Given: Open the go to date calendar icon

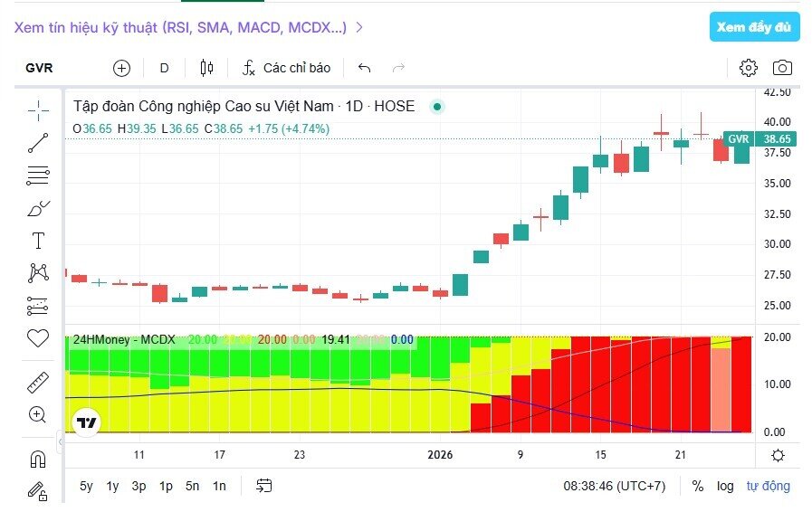Looking at the screenshot, I should point(264,486).
